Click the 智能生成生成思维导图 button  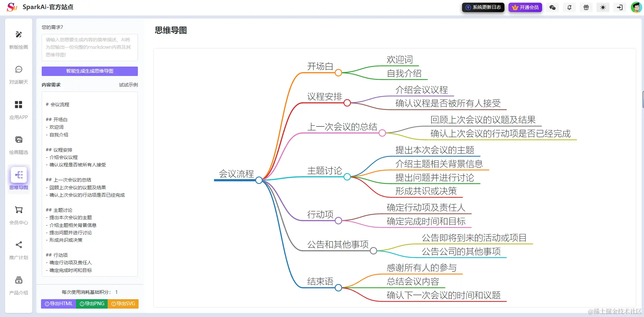pos(89,71)
